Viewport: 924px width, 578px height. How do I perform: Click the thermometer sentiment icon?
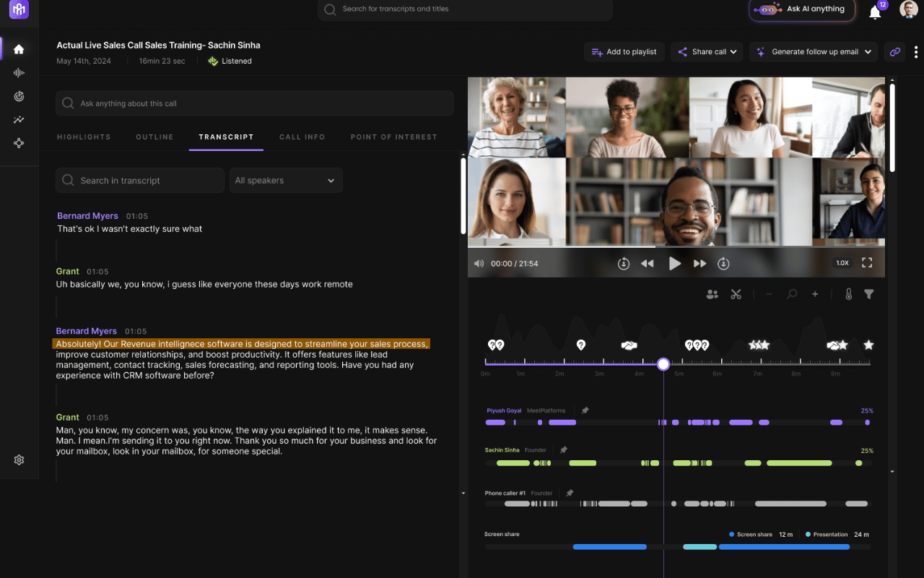coord(848,294)
